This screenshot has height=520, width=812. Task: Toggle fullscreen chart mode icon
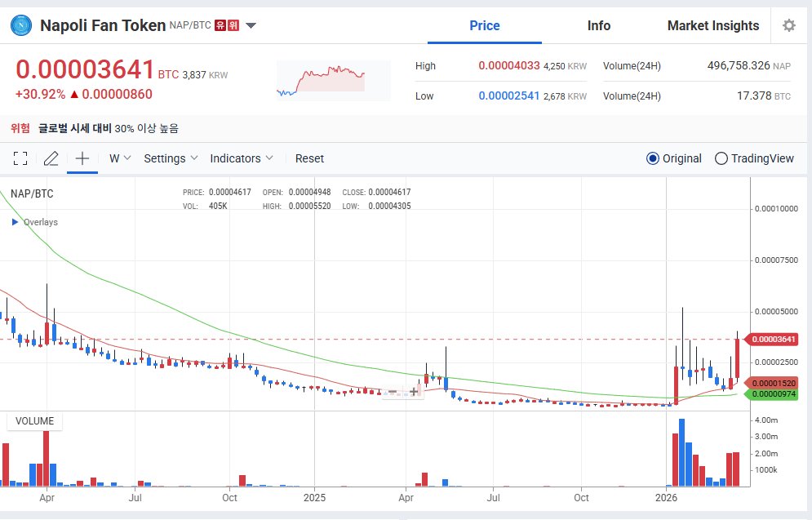20,158
